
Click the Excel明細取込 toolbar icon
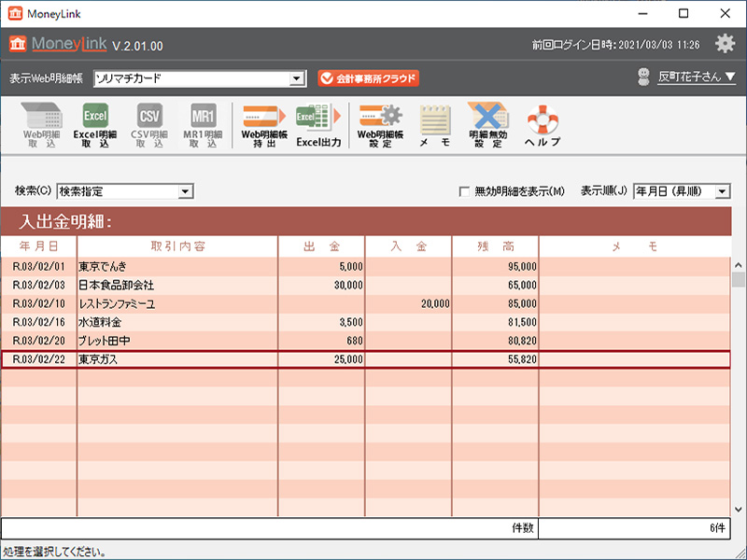[95, 126]
